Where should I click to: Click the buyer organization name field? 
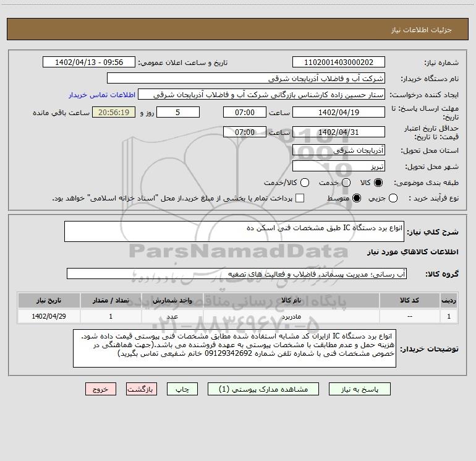coord(246,78)
